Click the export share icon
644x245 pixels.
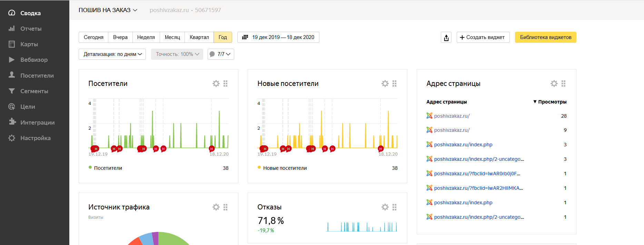click(446, 37)
